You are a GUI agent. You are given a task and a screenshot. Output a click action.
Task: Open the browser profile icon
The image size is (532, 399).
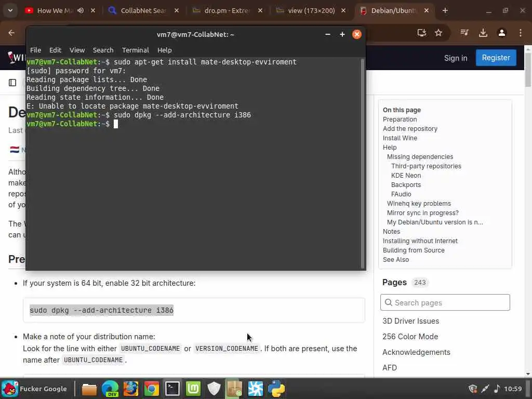(x=502, y=33)
